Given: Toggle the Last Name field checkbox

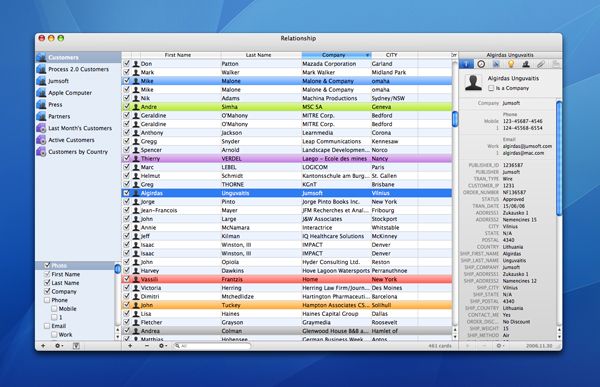Looking at the screenshot, I should (x=47, y=282).
